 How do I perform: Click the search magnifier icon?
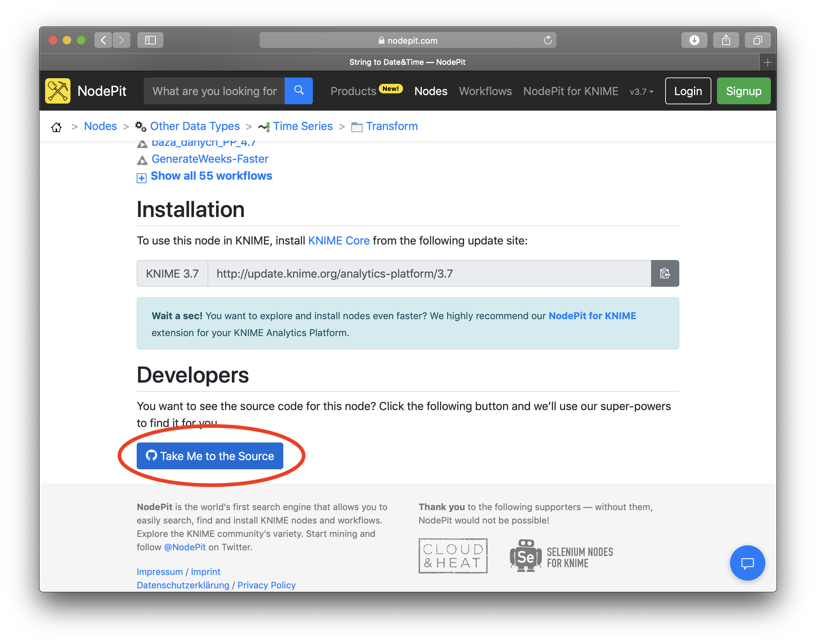299,91
